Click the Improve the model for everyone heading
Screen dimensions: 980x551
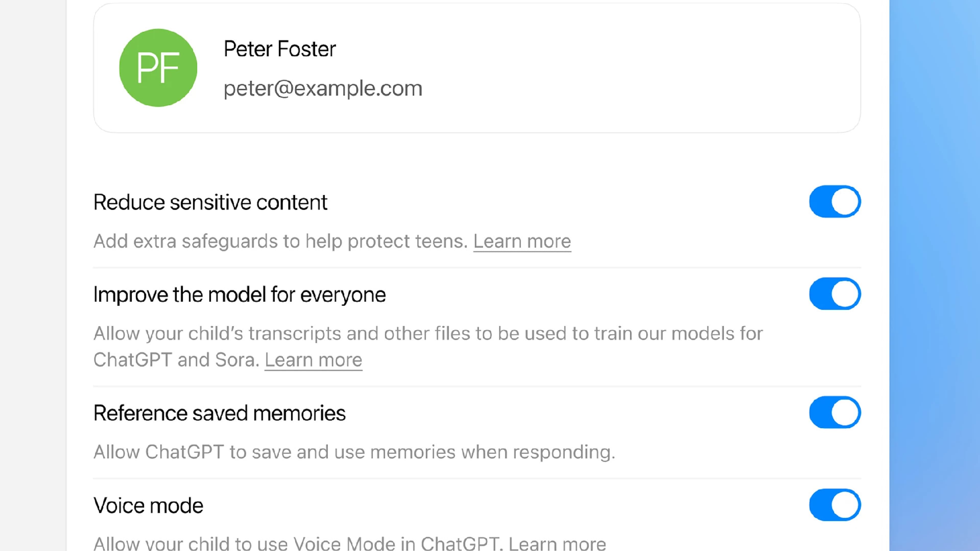pyautogui.click(x=239, y=294)
